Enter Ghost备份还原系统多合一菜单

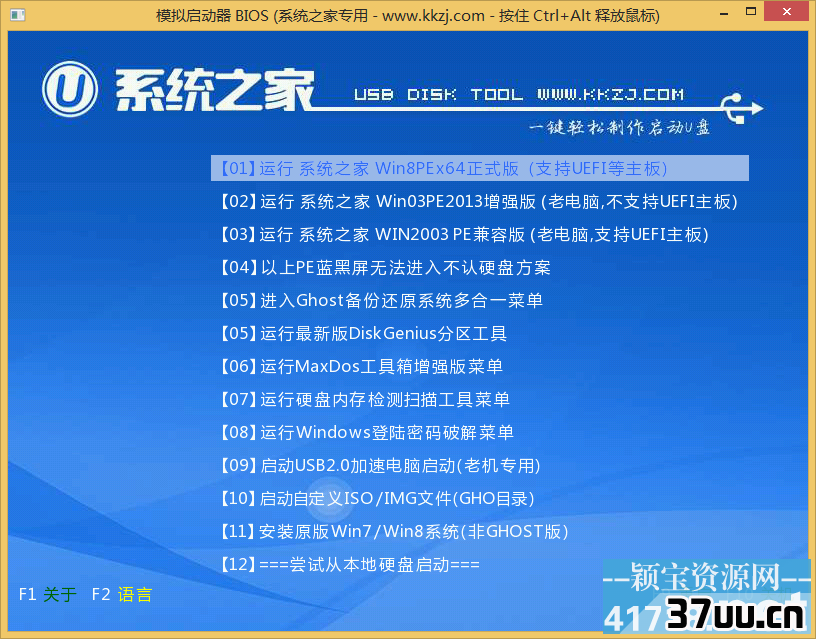[381, 300]
